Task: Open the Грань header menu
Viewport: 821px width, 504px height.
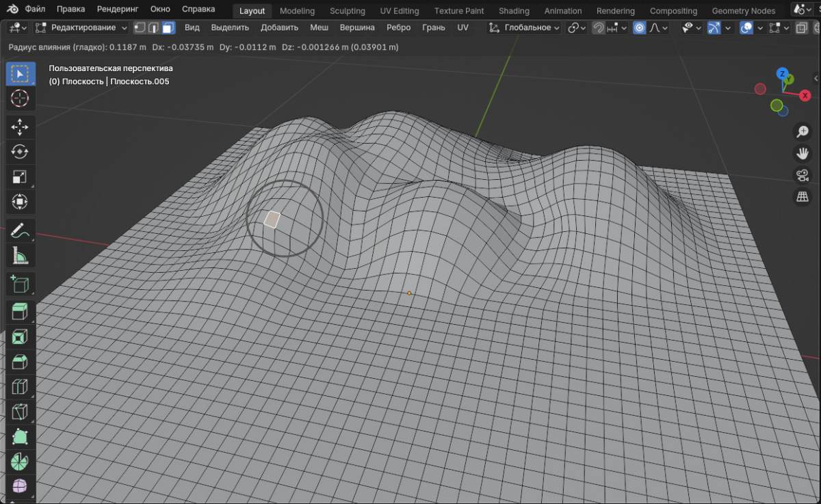Action: pos(433,27)
